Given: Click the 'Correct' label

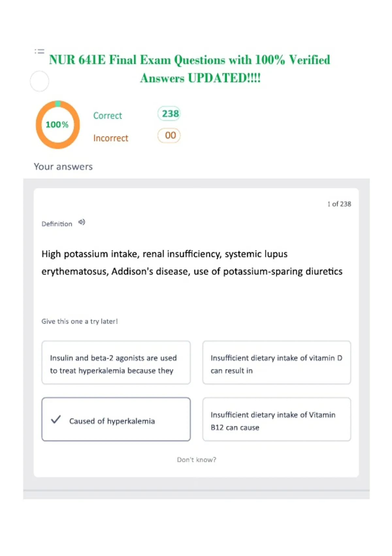Looking at the screenshot, I should tap(107, 115).
